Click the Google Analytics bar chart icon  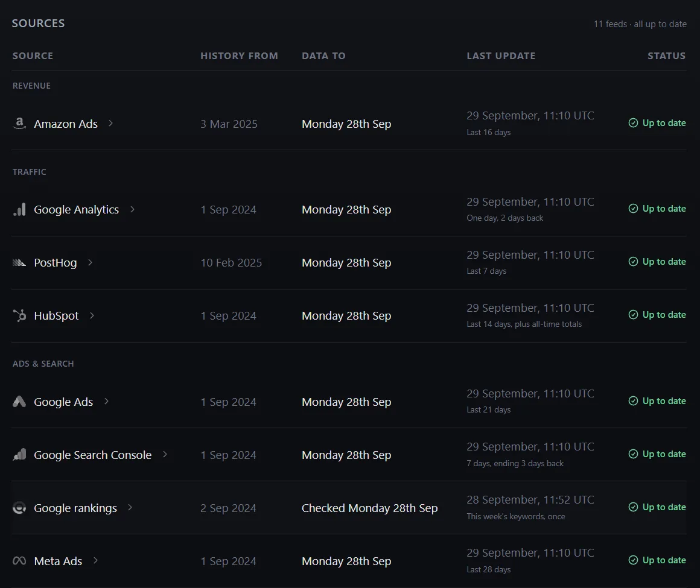[19, 209]
